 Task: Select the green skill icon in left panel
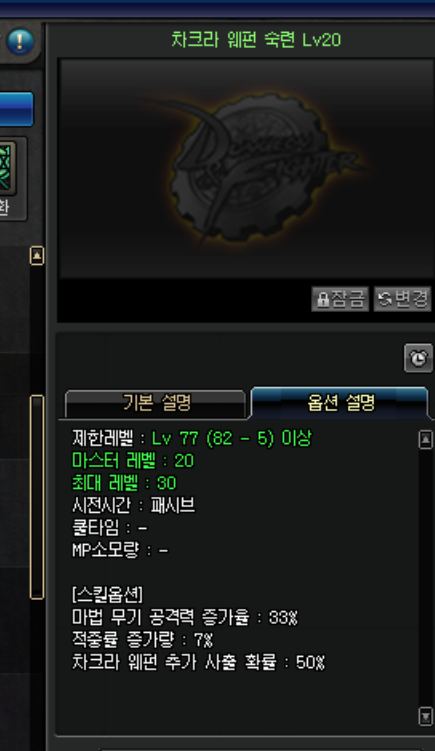(7, 169)
